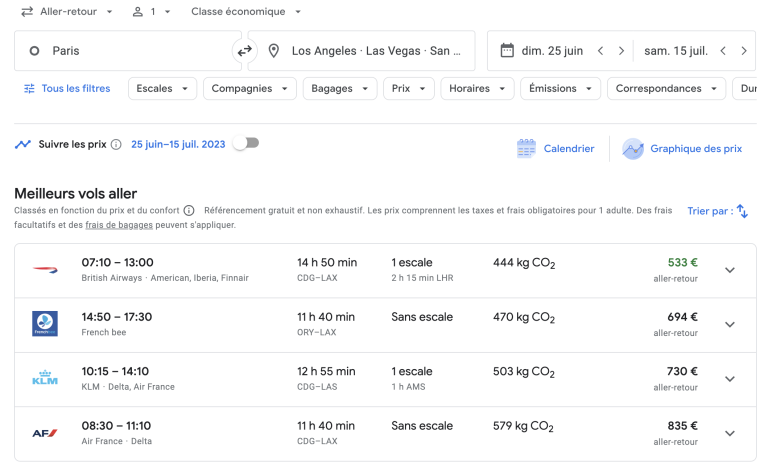Click info icon beside classement description
Screen dimensions: 768x471
189,211
